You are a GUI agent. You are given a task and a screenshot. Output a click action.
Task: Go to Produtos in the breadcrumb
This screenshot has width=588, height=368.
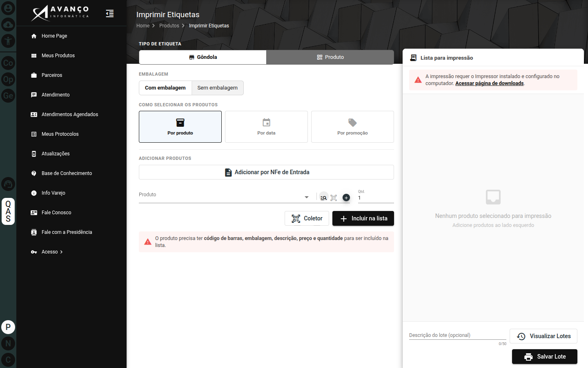click(x=169, y=26)
